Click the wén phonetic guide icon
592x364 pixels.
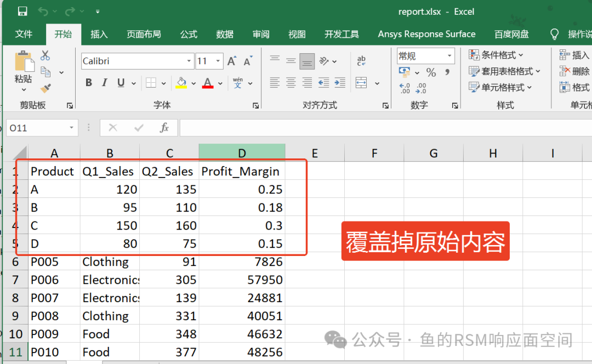238,83
